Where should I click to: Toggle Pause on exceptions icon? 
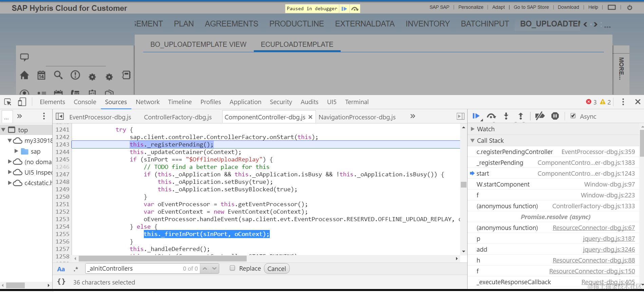[x=555, y=116]
